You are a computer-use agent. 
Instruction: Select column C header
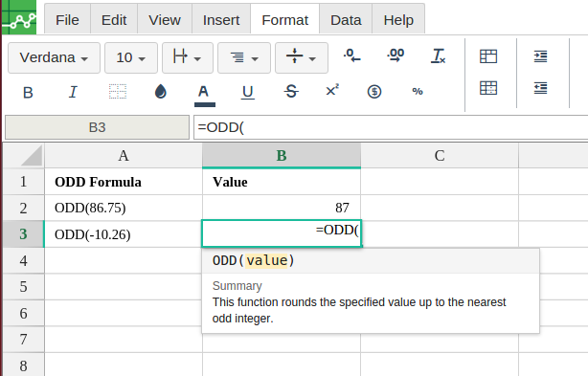coord(440,155)
